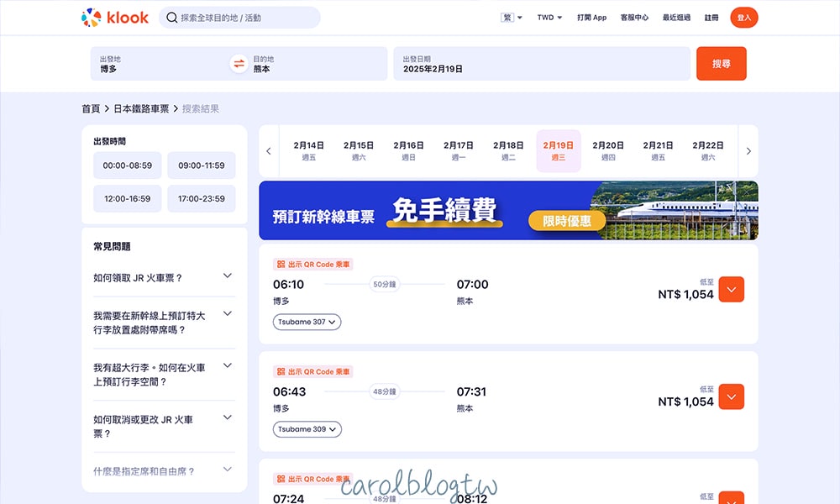
Task: Open the language selector dropdown
Action: tap(511, 18)
